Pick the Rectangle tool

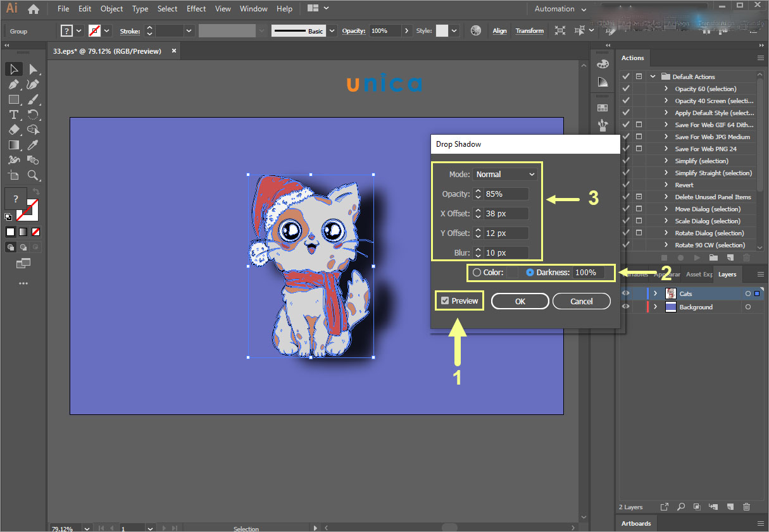coord(13,99)
